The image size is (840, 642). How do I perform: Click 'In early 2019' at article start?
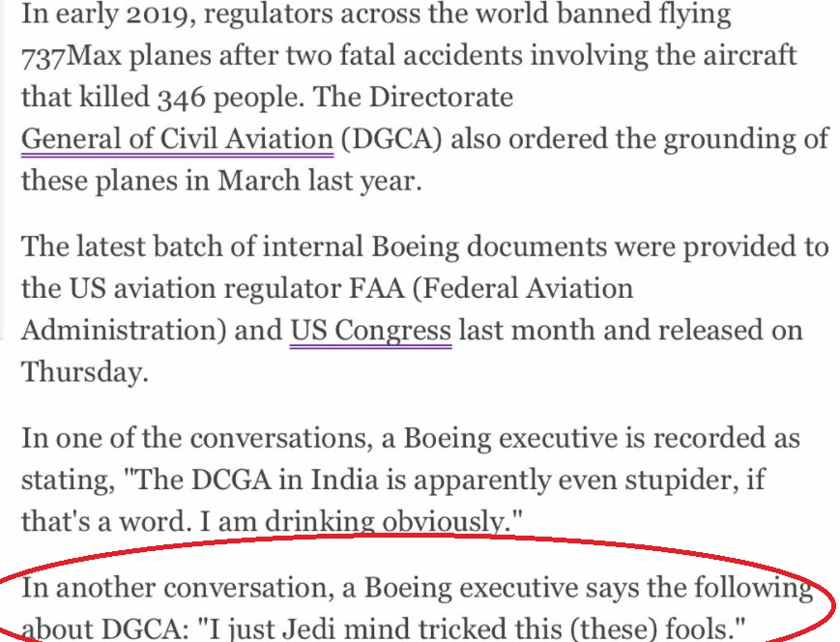click(x=105, y=15)
